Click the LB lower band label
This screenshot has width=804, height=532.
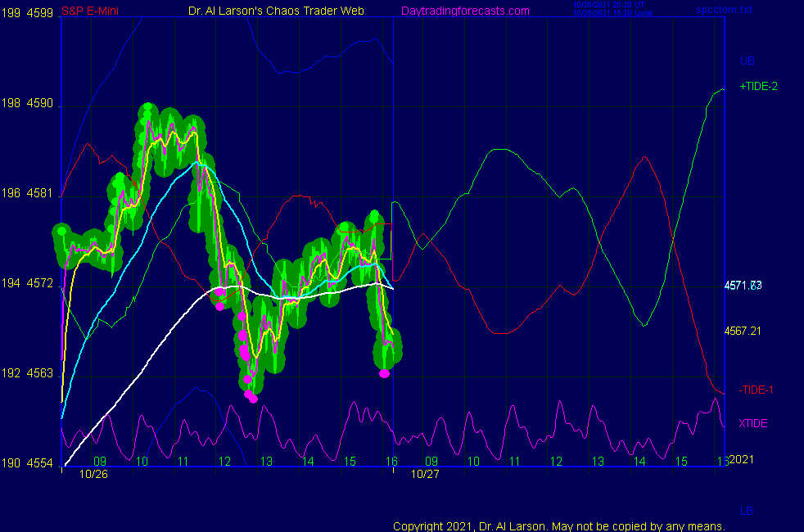(x=746, y=511)
